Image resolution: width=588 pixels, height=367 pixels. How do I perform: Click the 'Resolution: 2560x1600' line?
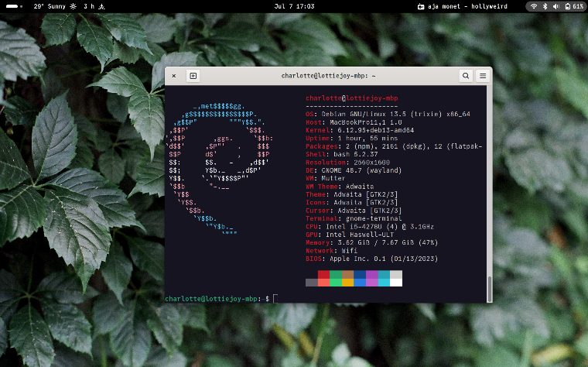tap(347, 163)
